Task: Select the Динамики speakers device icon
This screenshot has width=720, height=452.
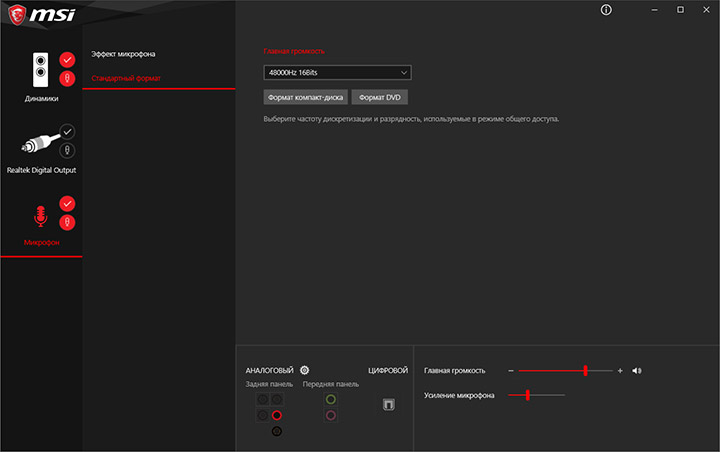Action: tap(40, 70)
